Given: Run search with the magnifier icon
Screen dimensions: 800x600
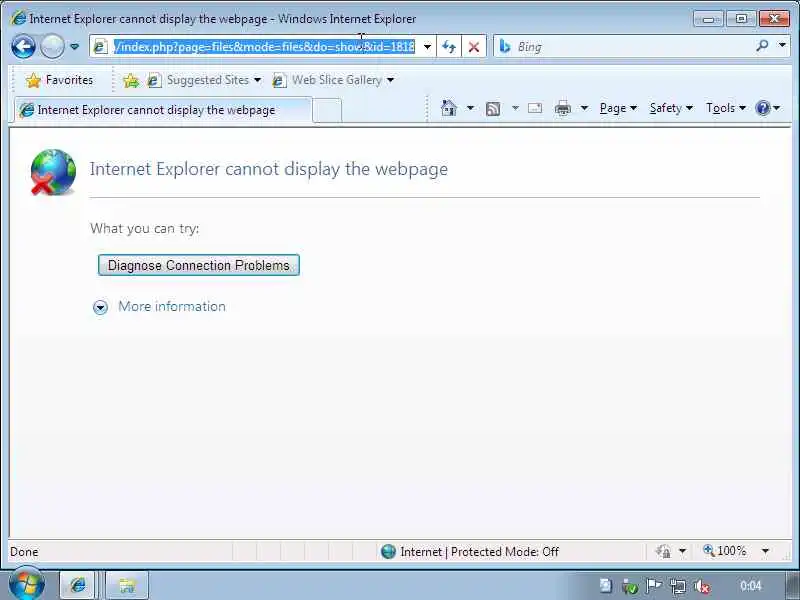Looking at the screenshot, I should 762,46.
